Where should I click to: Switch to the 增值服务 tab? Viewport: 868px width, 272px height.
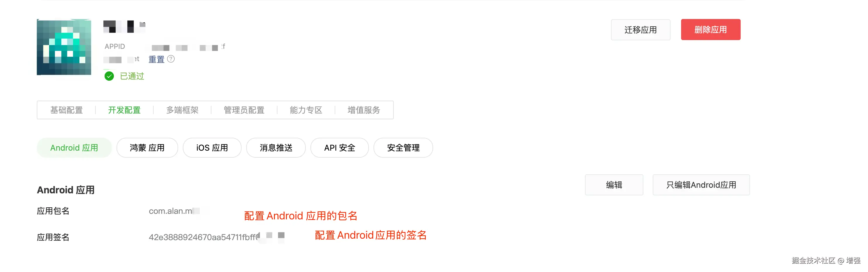coord(364,110)
